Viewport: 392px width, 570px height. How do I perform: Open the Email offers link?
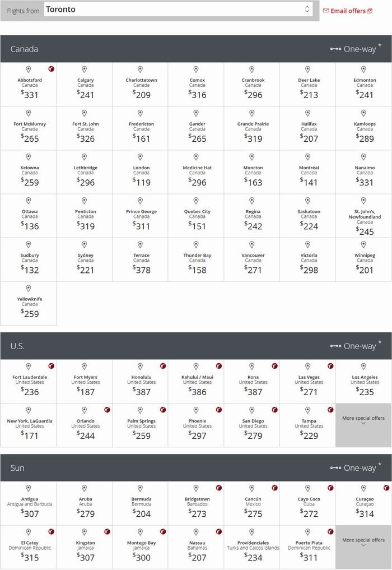[x=348, y=11]
